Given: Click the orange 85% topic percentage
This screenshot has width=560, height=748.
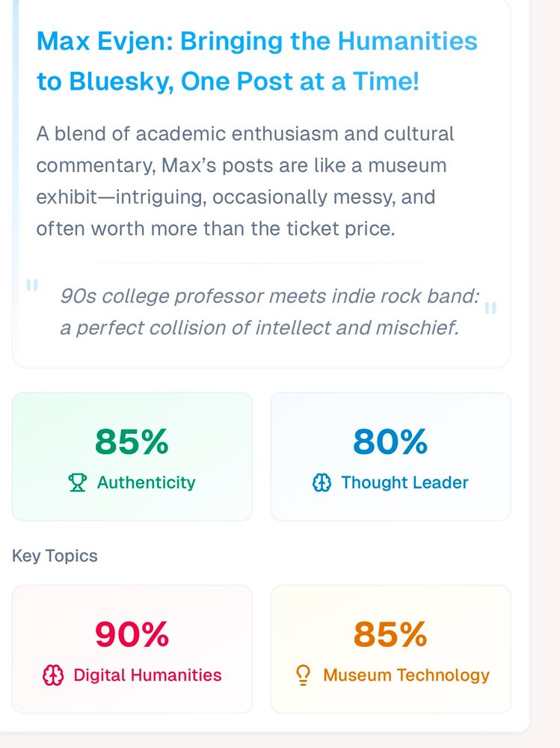Looking at the screenshot, I should pos(390,635).
